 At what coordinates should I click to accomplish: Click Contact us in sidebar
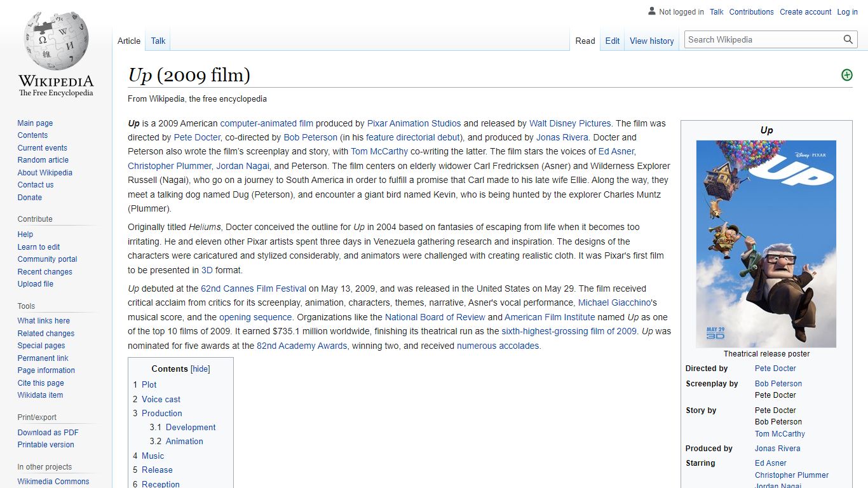[x=36, y=185]
